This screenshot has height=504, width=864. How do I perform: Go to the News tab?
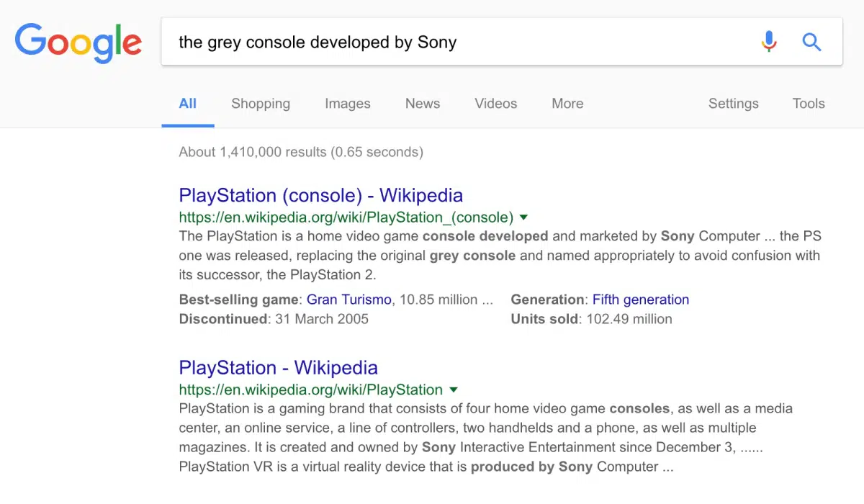coord(423,104)
